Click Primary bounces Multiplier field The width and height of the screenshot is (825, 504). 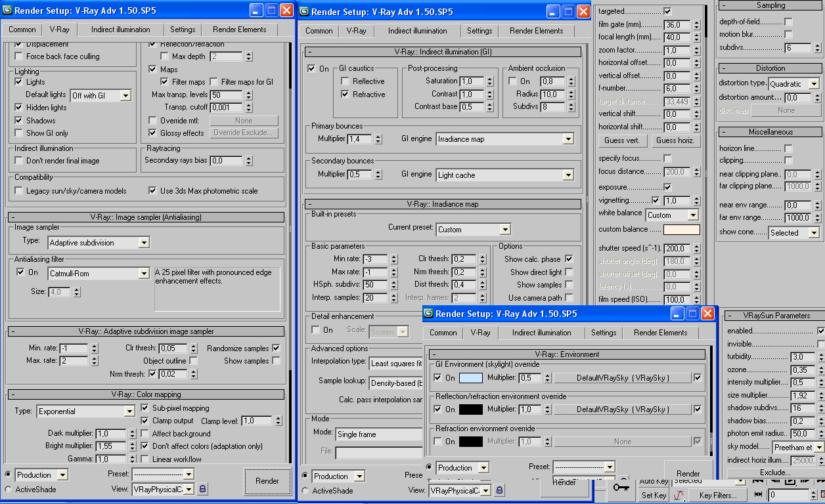point(359,139)
